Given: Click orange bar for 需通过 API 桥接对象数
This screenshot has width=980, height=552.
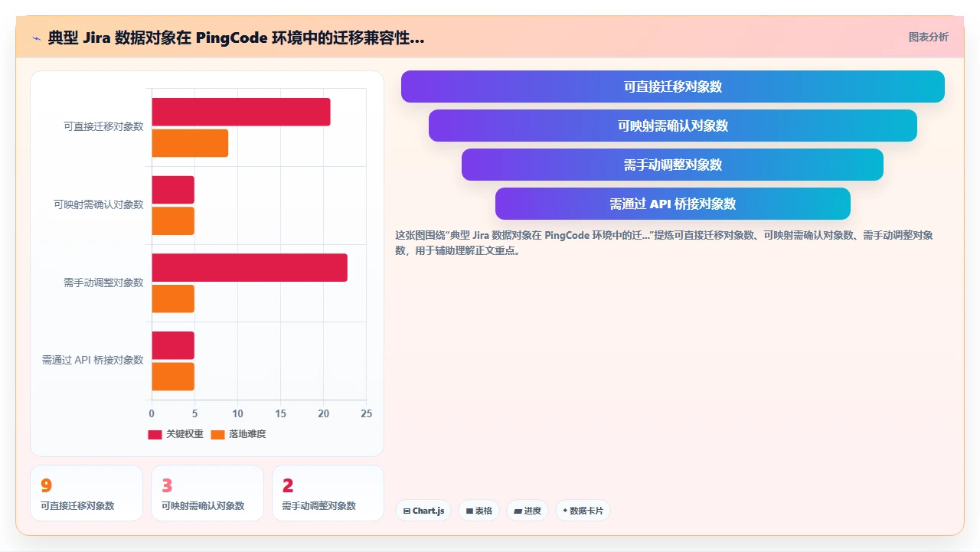Looking at the screenshot, I should (173, 377).
